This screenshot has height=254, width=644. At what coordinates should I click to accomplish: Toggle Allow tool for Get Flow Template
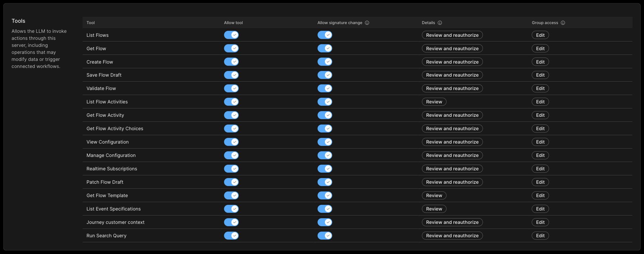pos(231,195)
